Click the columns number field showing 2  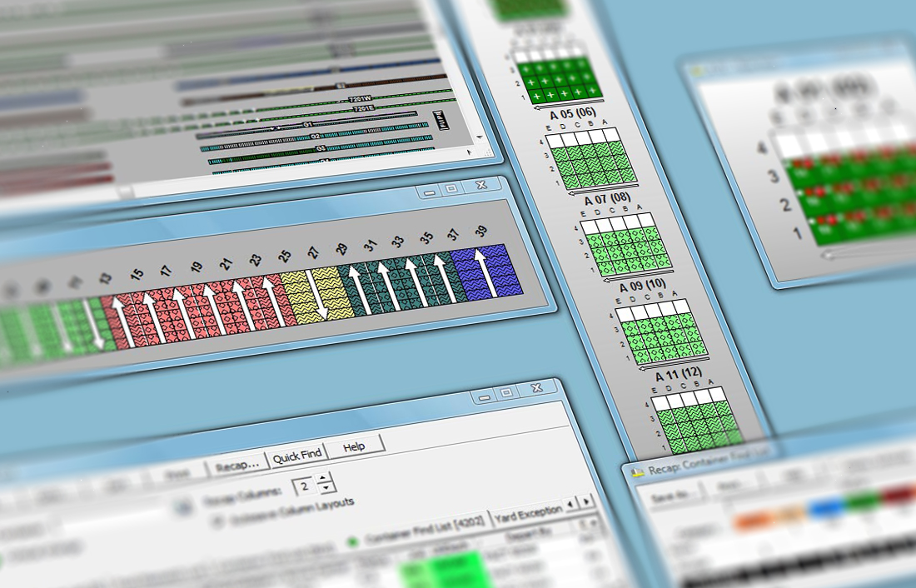point(304,486)
